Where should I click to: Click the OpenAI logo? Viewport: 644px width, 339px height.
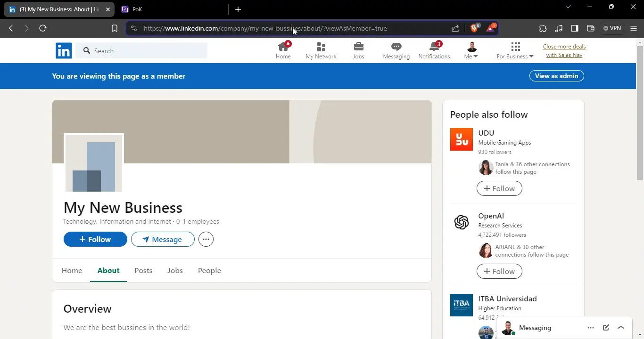click(462, 222)
